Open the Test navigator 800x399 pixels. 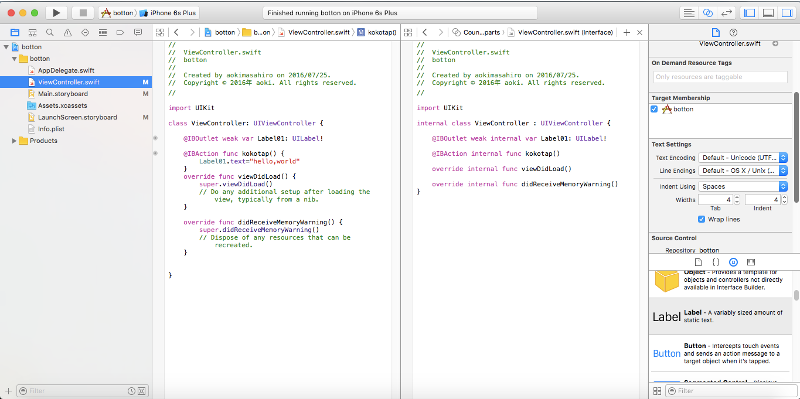coord(85,32)
